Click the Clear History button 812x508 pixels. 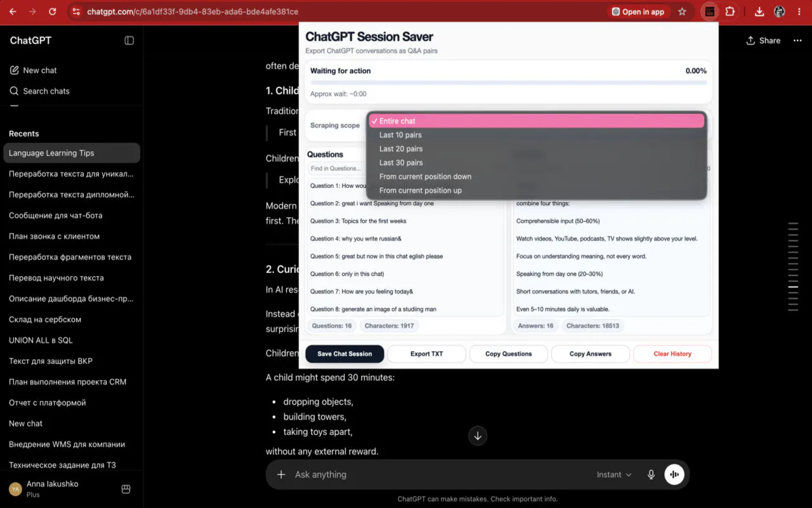pyautogui.click(x=672, y=354)
